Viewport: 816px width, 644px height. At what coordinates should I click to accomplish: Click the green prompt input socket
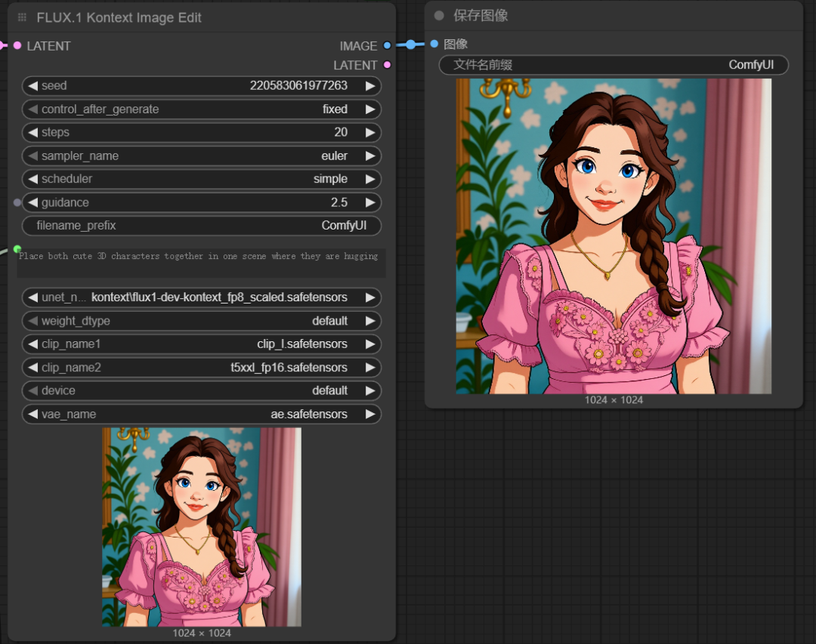[x=17, y=249]
